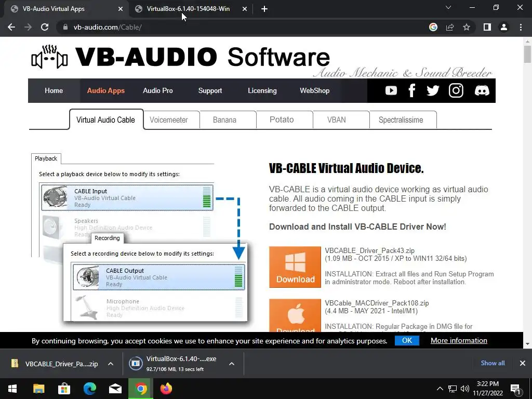Open the VB-Audio Twitter icon
Viewport: 532px width, 399px height.
433,90
